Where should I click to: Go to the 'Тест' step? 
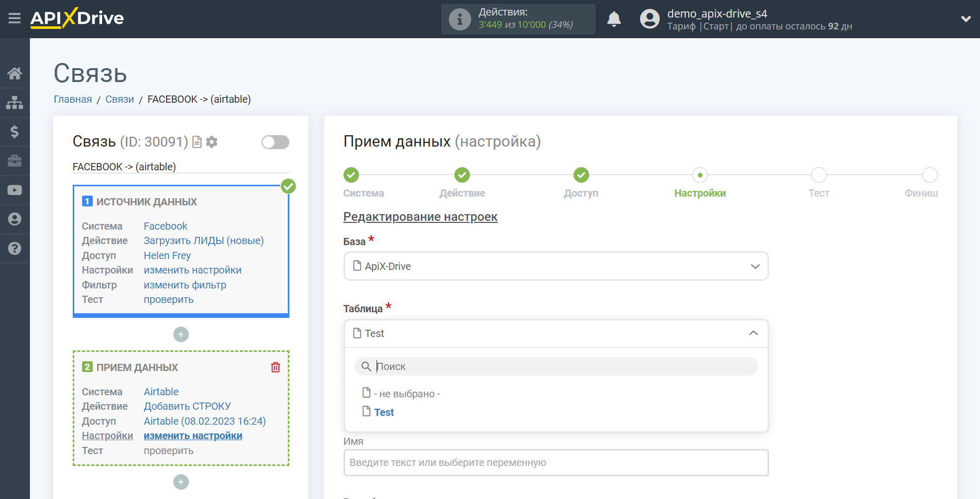819,175
